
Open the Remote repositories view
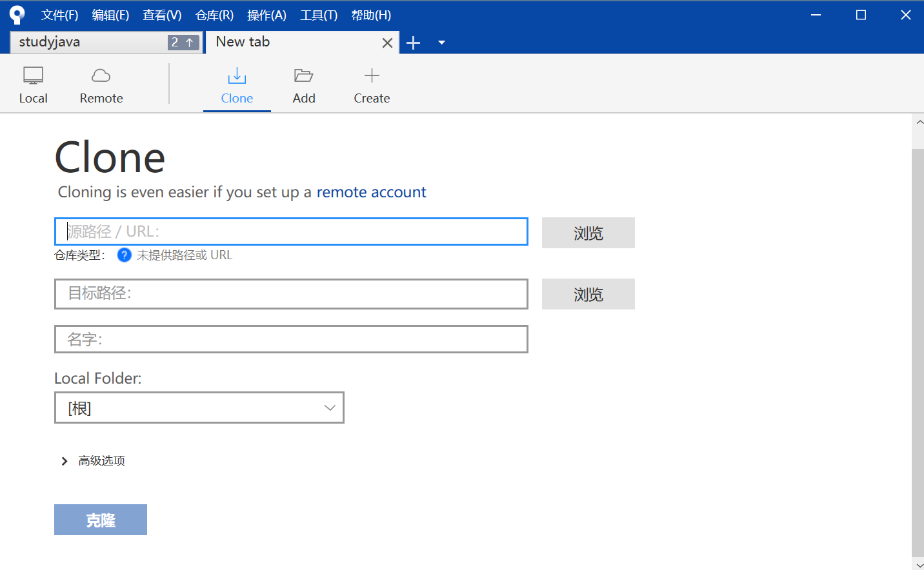(101, 85)
